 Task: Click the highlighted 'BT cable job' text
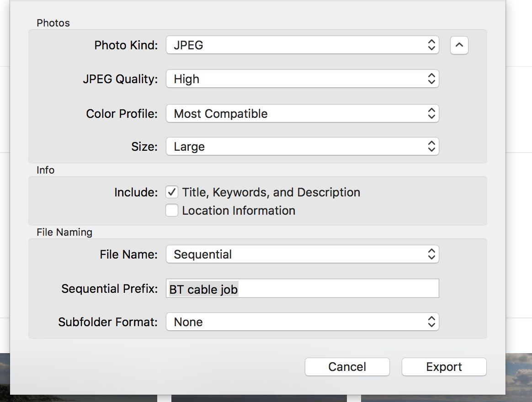pos(203,289)
